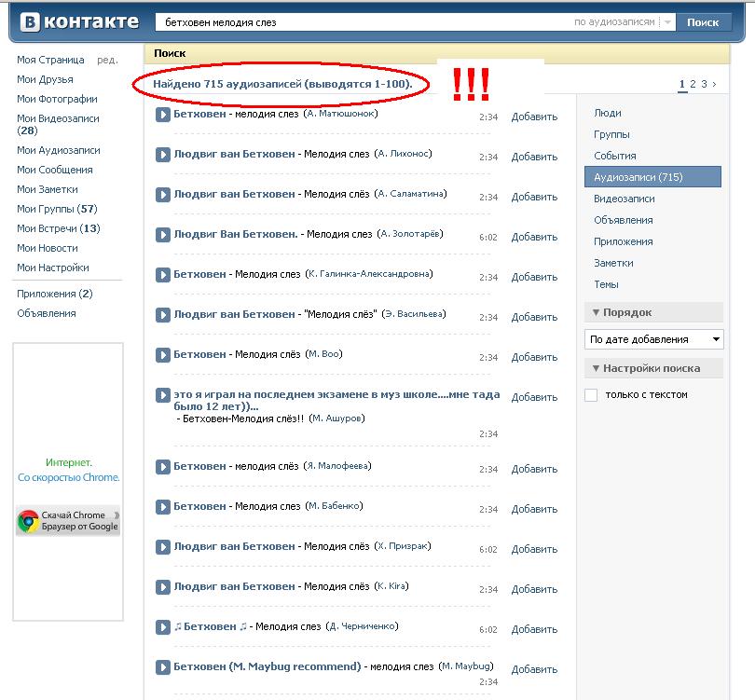Screen dimensions: 755x700
Task: Play the M. Maybug recommend track
Action: [162, 667]
